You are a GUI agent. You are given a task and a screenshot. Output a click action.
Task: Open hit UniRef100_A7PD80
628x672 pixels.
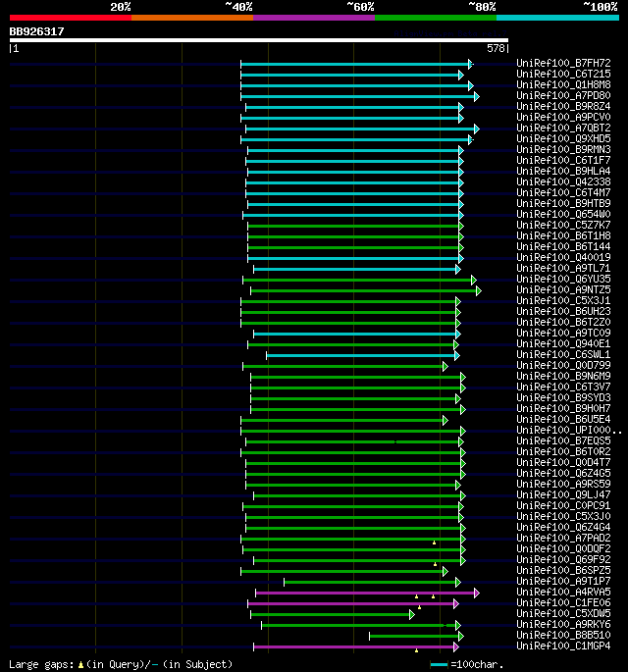563,95
